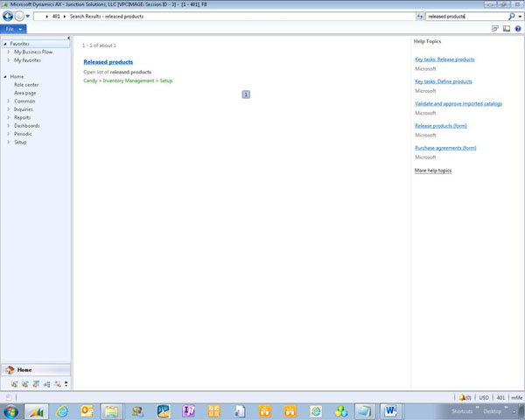Click the released products search field
The width and height of the screenshot is (525, 420).
pos(466,16)
